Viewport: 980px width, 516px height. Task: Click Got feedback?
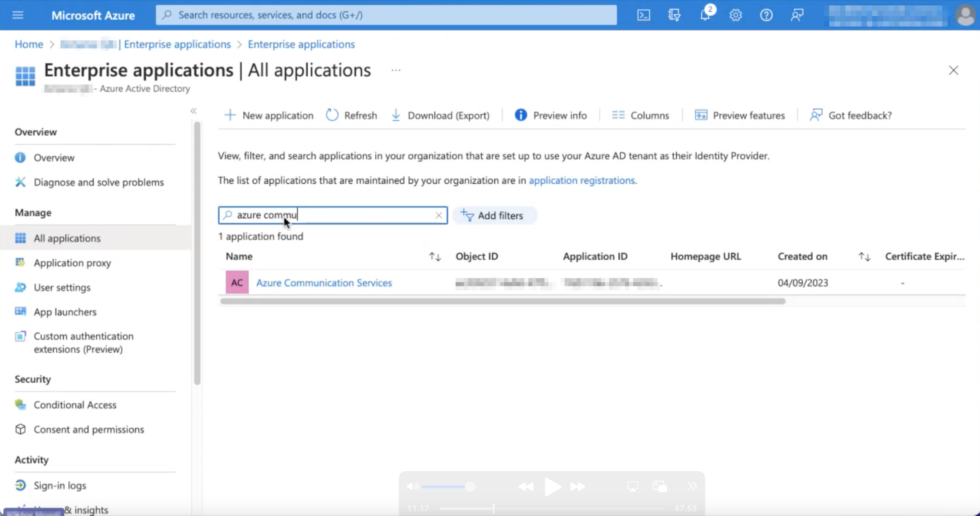[851, 115]
